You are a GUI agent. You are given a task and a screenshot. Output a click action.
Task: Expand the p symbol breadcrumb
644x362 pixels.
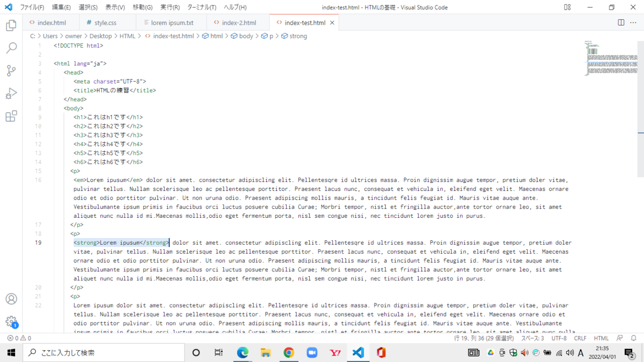coord(267,36)
